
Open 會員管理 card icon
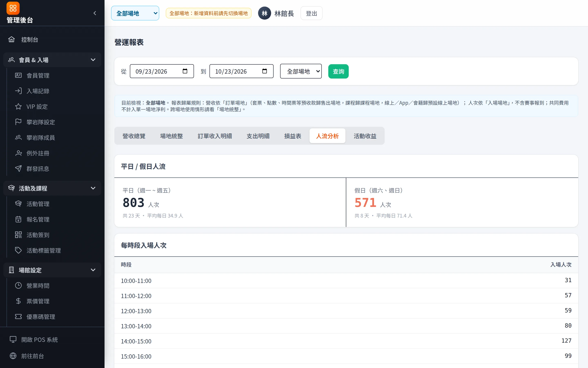[18, 75]
